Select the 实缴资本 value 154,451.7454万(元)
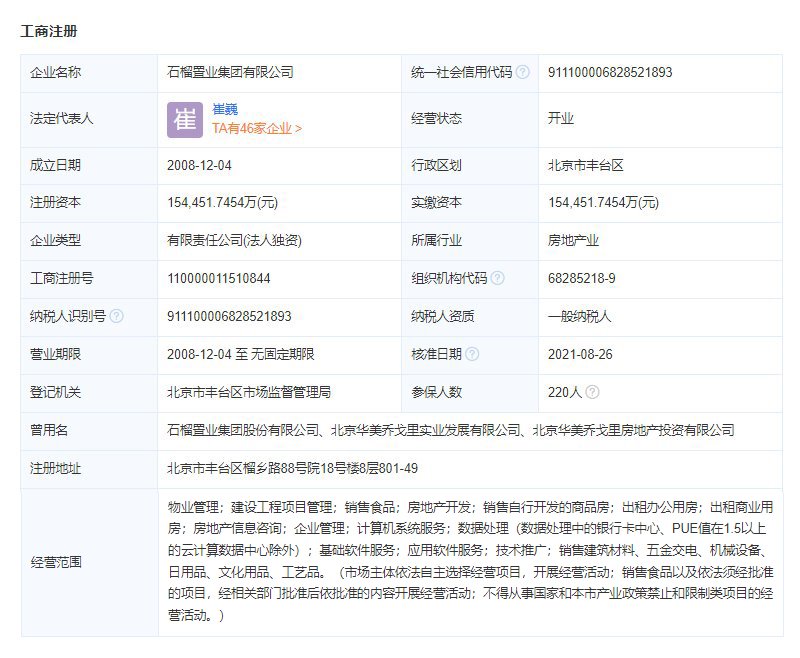800x658 pixels. point(604,203)
